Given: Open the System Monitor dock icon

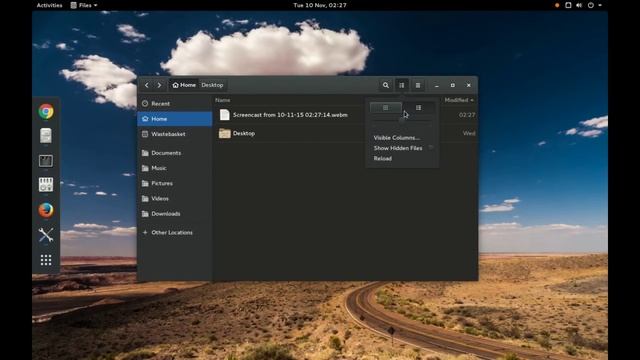Looking at the screenshot, I should click(x=46, y=161).
